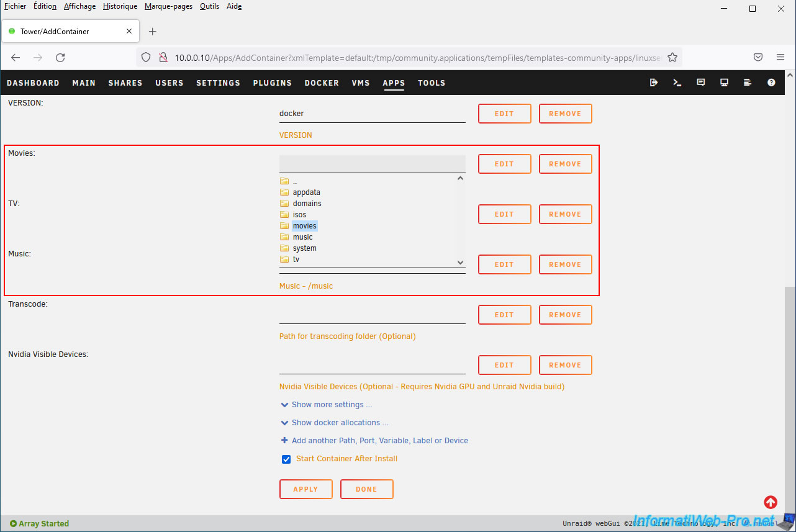Click the help question mark icon

[x=771, y=83]
